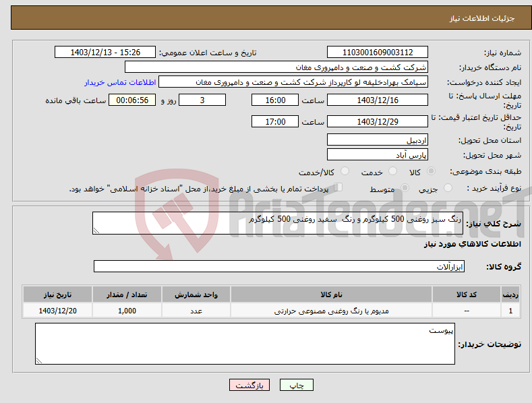The image size is (532, 403).
Task: Select the کالا/خدمت radio button
Action: point(345,171)
